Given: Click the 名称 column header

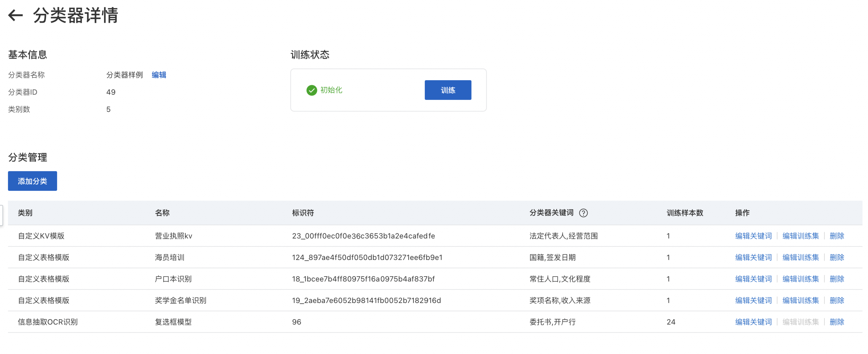Looking at the screenshot, I should point(162,213).
